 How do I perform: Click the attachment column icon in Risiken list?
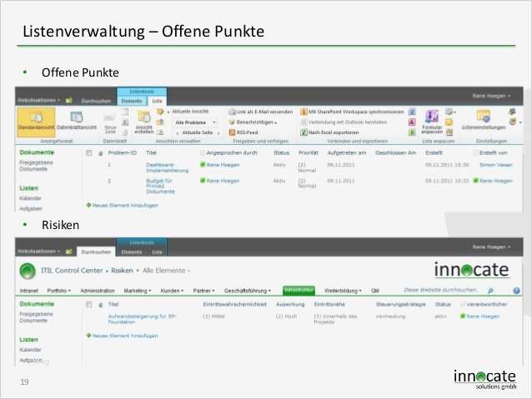[x=100, y=305]
